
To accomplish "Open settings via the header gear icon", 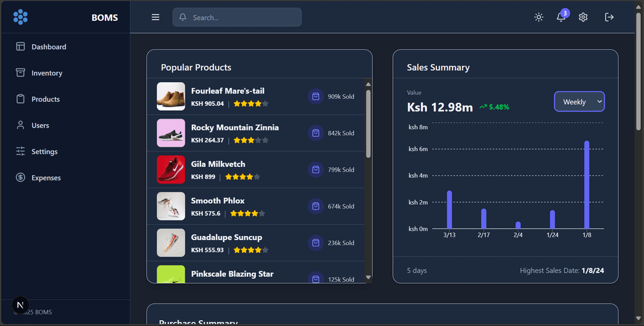I will [583, 17].
